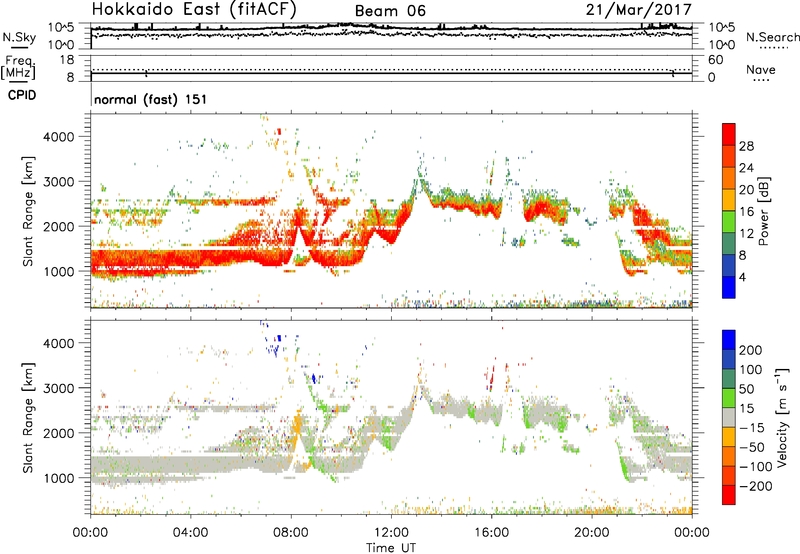Click the "-100" value on Velocity colorbar

[x=756, y=467]
